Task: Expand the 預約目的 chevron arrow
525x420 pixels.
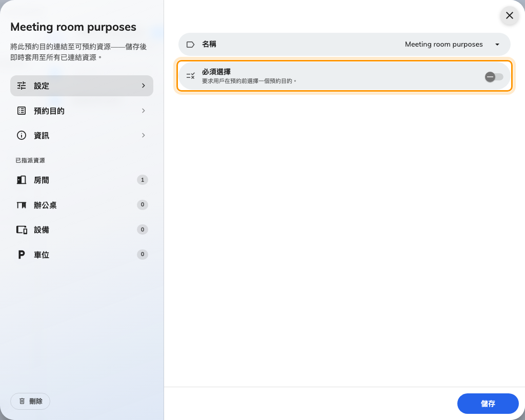Action: pyautogui.click(x=144, y=111)
